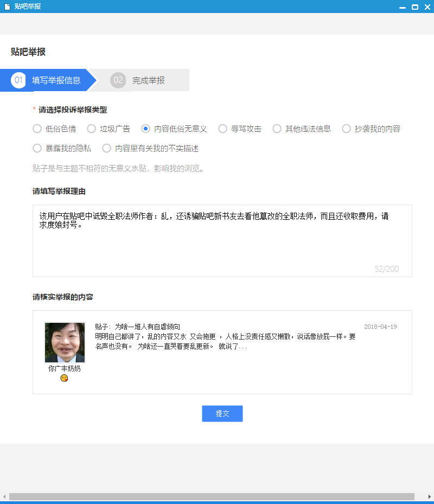Viewport: 434px width, 504px height.
Task: Open the 填写举报信息 step tab
Action: [x=48, y=80]
